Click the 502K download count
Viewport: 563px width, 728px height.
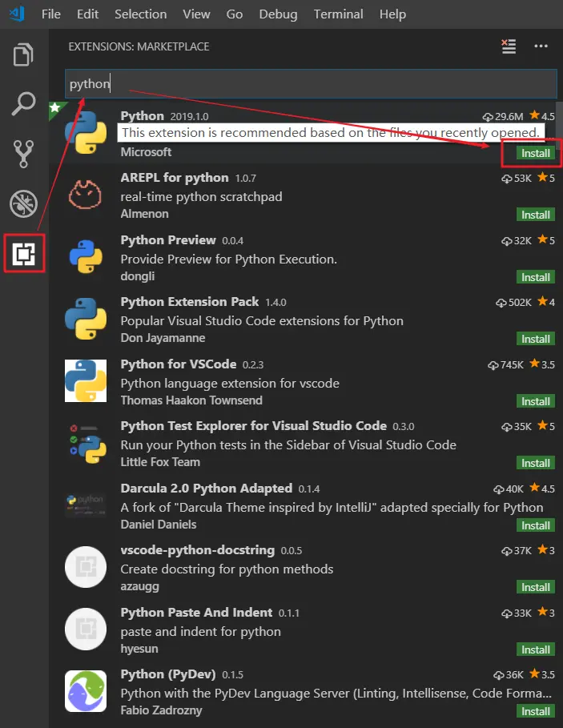[513, 302]
